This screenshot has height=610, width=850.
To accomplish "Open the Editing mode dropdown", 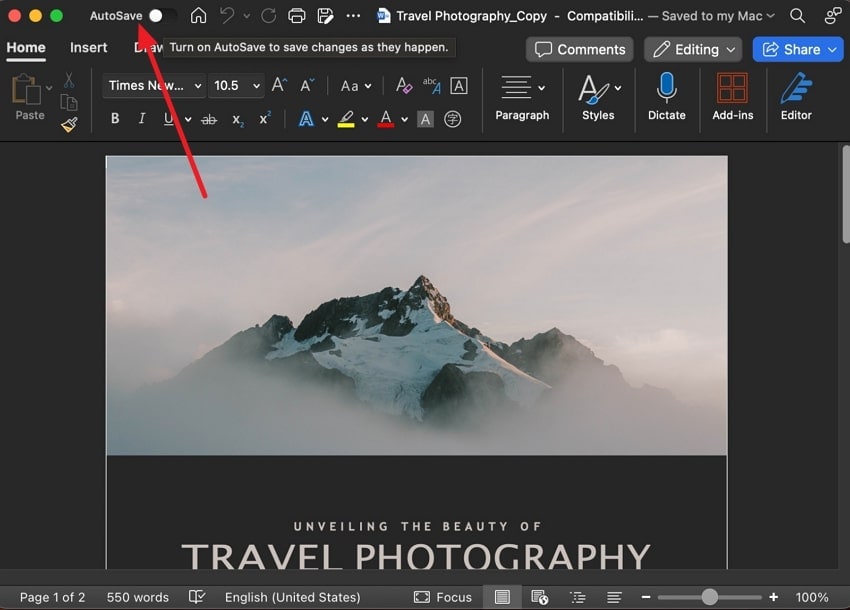I will pyautogui.click(x=693, y=49).
